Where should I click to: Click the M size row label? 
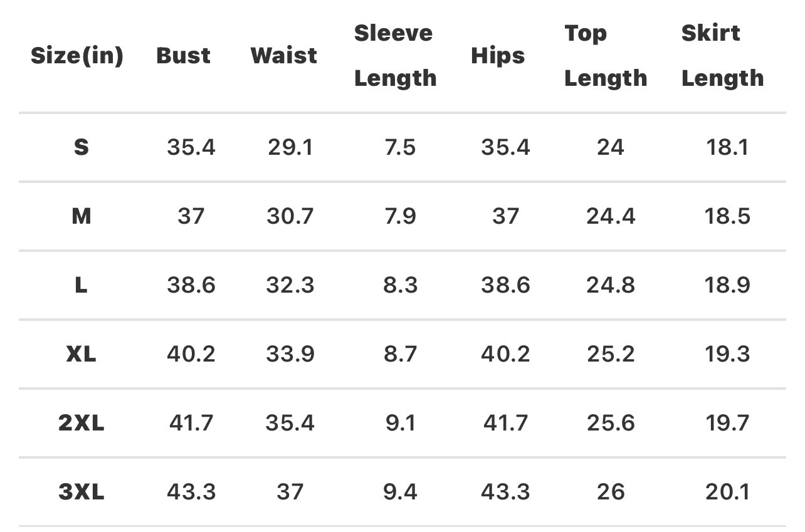click(82, 217)
